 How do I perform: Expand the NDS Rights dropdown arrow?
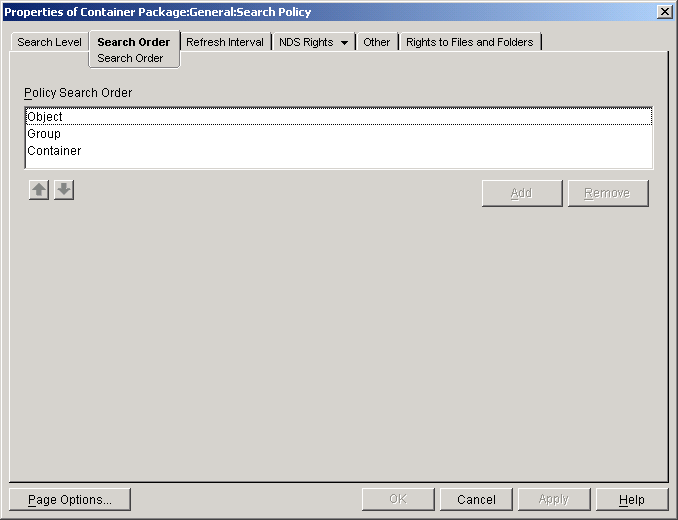tap(344, 42)
